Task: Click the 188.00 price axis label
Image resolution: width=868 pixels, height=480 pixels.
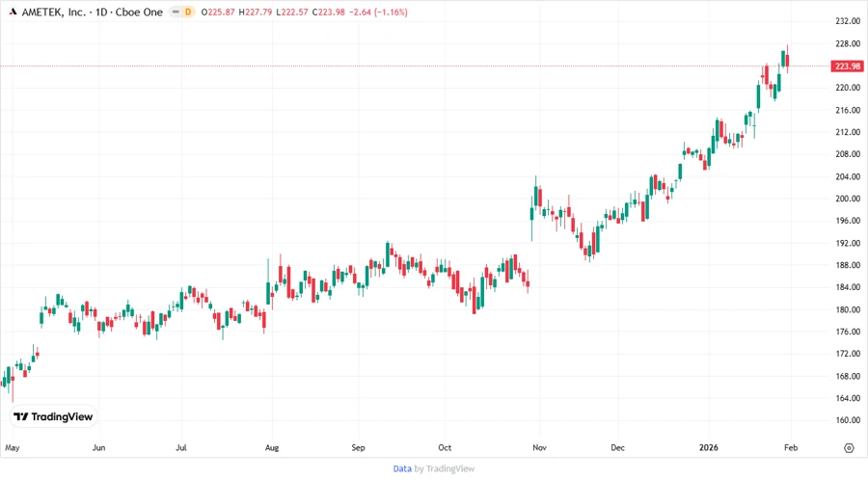Action: (848, 265)
